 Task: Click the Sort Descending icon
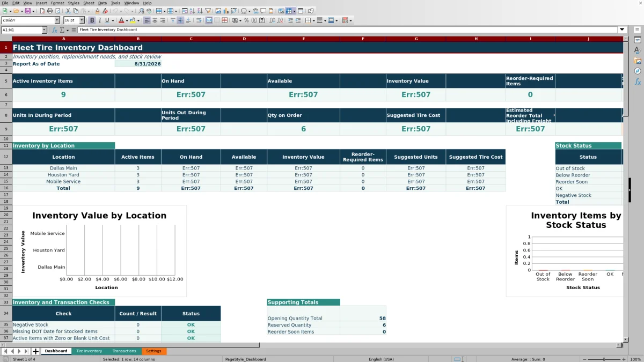[200, 11]
